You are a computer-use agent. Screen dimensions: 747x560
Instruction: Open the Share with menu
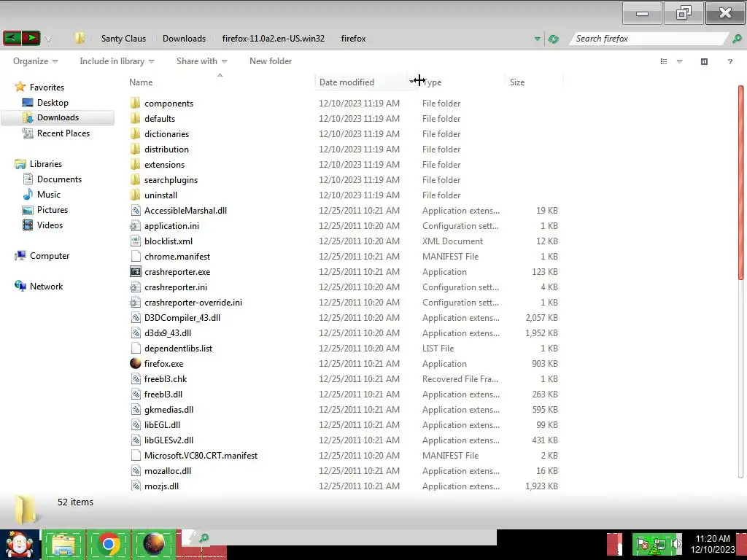(201, 61)
